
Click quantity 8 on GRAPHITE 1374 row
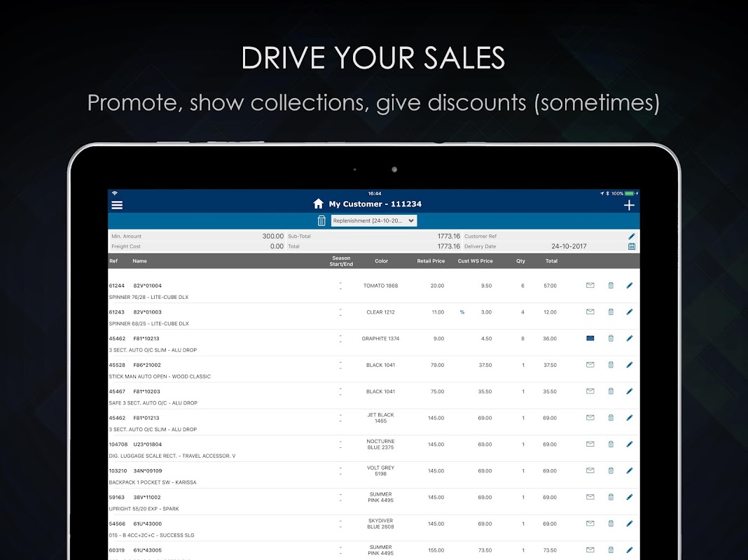(523, 338)
